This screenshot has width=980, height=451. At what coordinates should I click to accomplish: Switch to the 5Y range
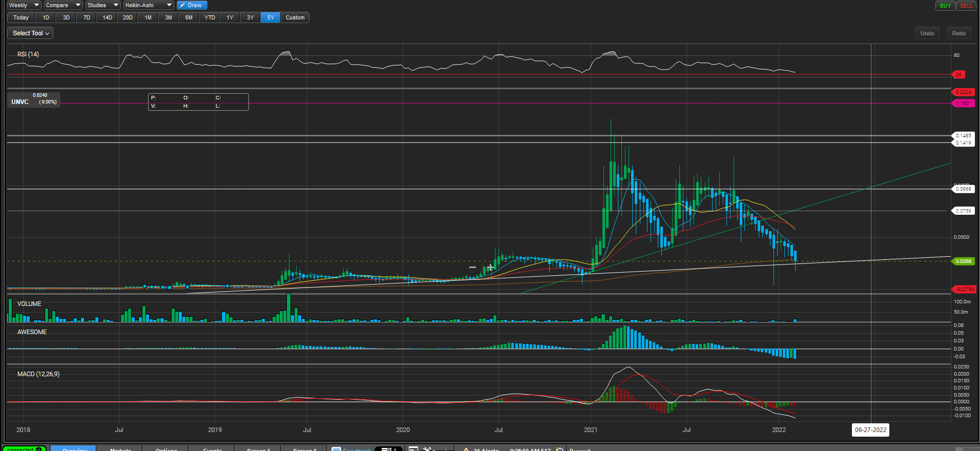(x=271, y=17)
